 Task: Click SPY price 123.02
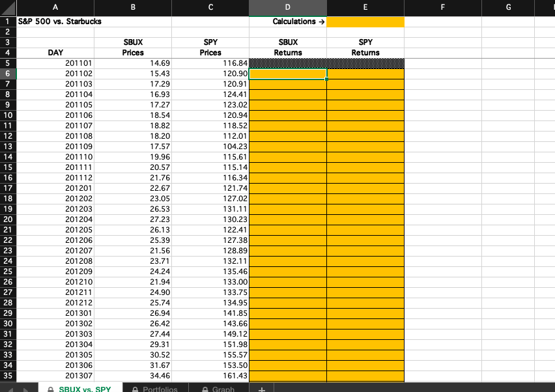pyautogui.click(x=210, y=105)
